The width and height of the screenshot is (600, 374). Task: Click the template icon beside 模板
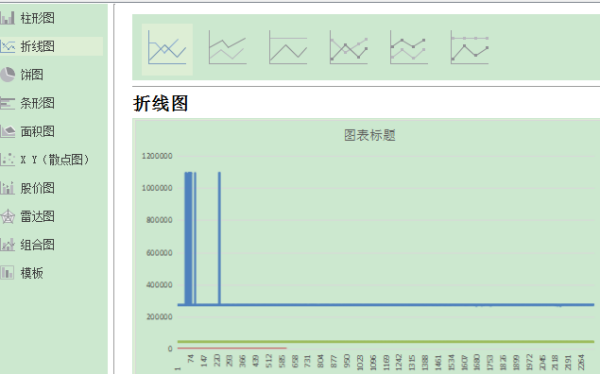[x=8, y=273]
